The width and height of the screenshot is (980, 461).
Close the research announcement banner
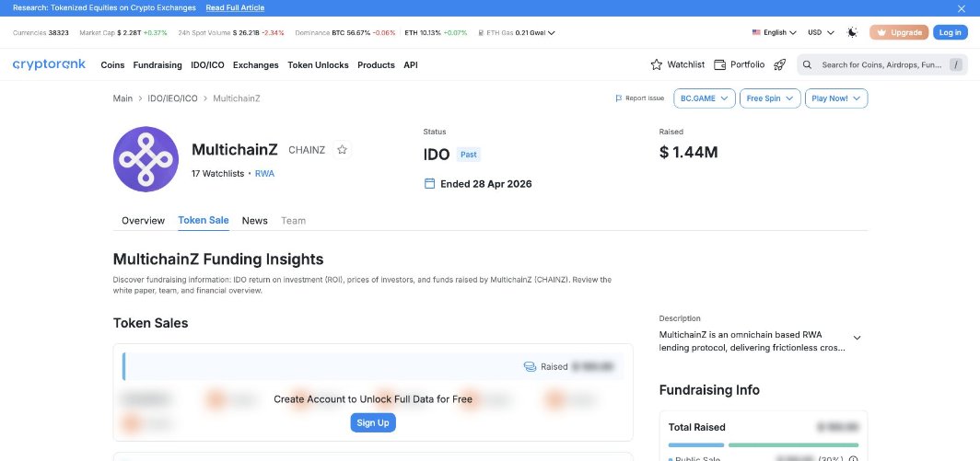[x=962, y=8]
